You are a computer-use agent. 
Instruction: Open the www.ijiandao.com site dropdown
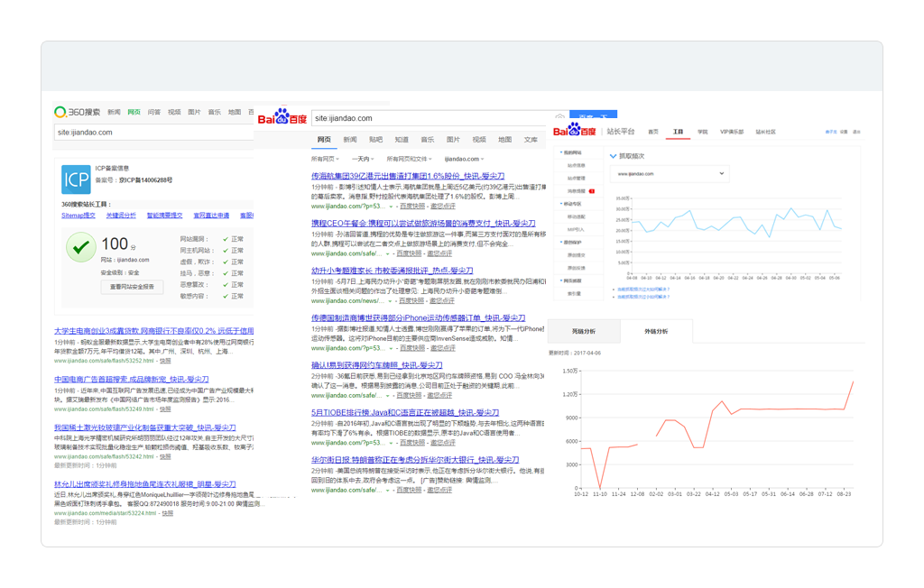tap(670, 174)
